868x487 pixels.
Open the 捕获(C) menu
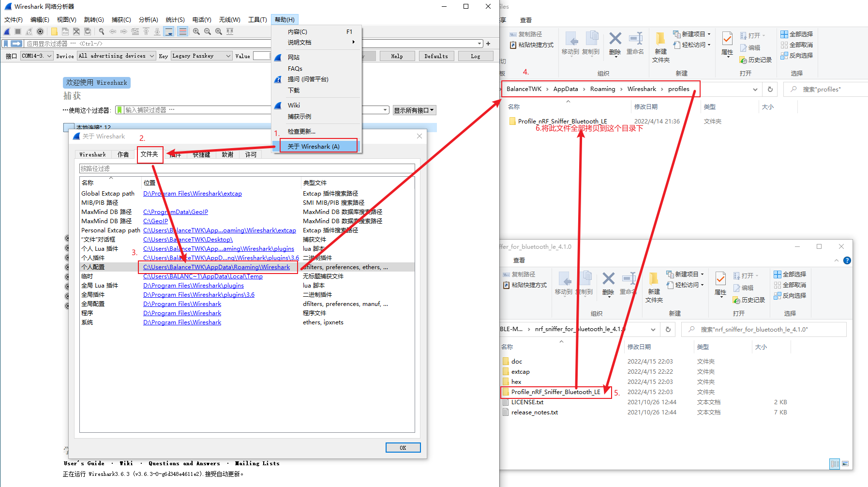(121, 20)
